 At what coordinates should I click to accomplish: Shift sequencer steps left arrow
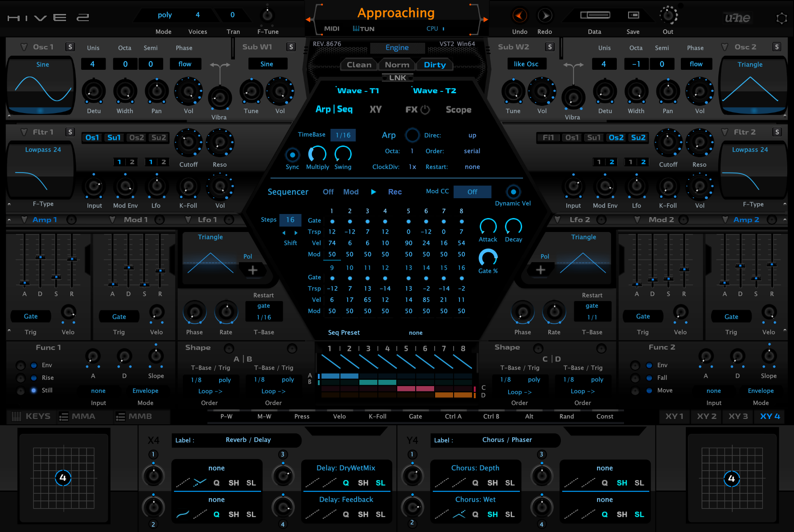pyautogui.click(x=284, y=233)
